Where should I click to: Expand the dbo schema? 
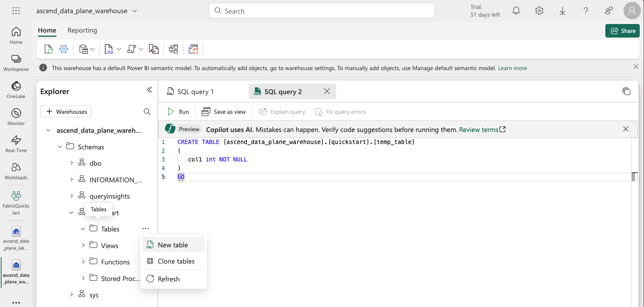(72, 163)
